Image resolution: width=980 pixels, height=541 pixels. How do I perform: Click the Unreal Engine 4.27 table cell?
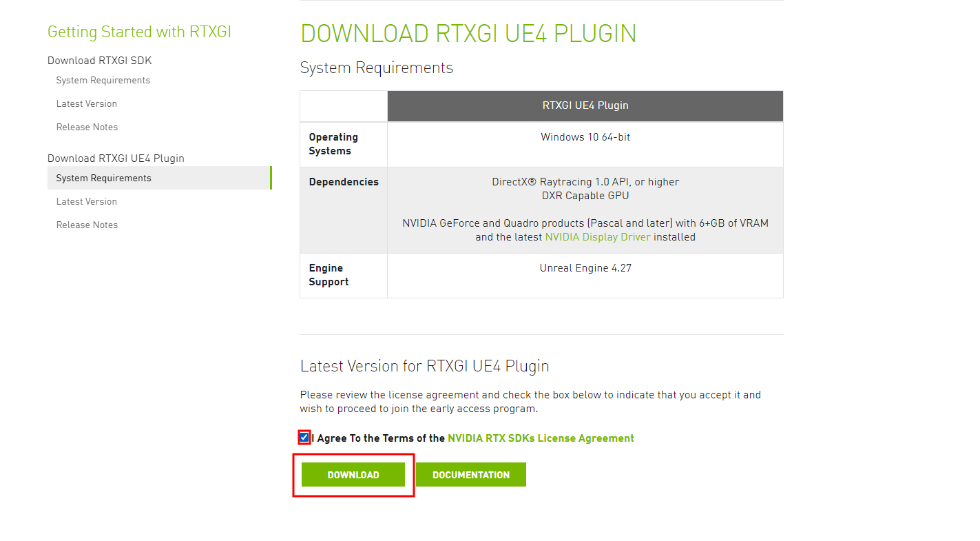tap(585, 276)
